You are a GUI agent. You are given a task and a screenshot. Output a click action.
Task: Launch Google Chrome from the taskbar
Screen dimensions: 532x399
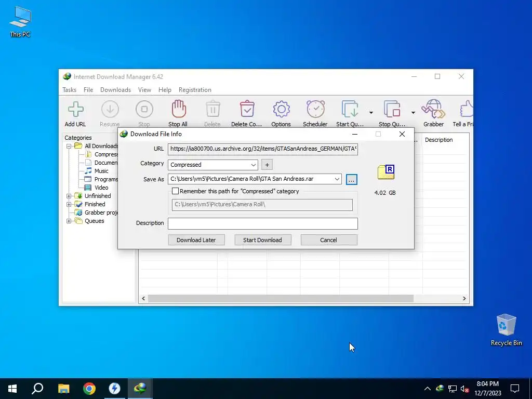pyautogui.click(x=89, y=389)
